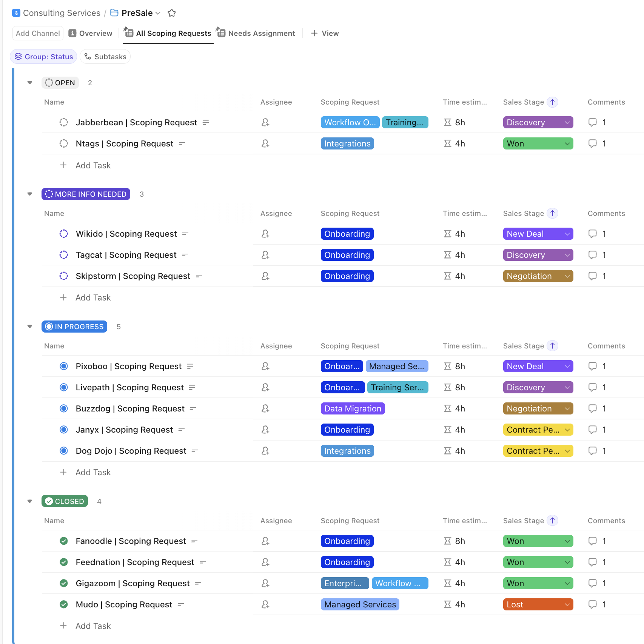Click description icon beside Feednation name
Screen dimensions: 644x644
203,562
